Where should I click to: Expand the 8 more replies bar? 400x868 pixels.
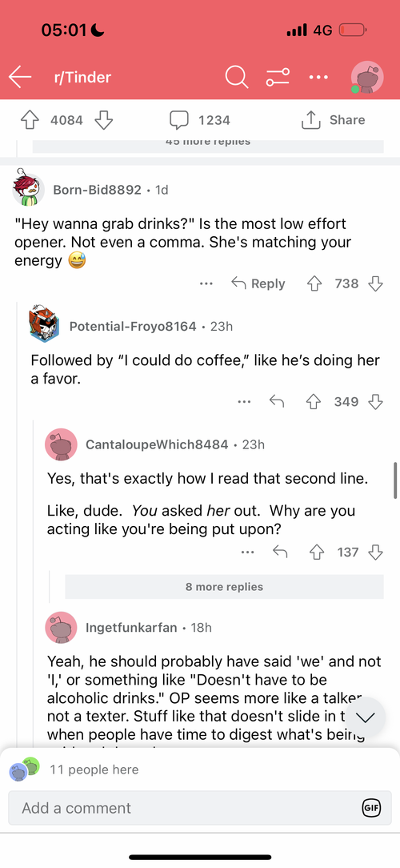click(224, 587)
